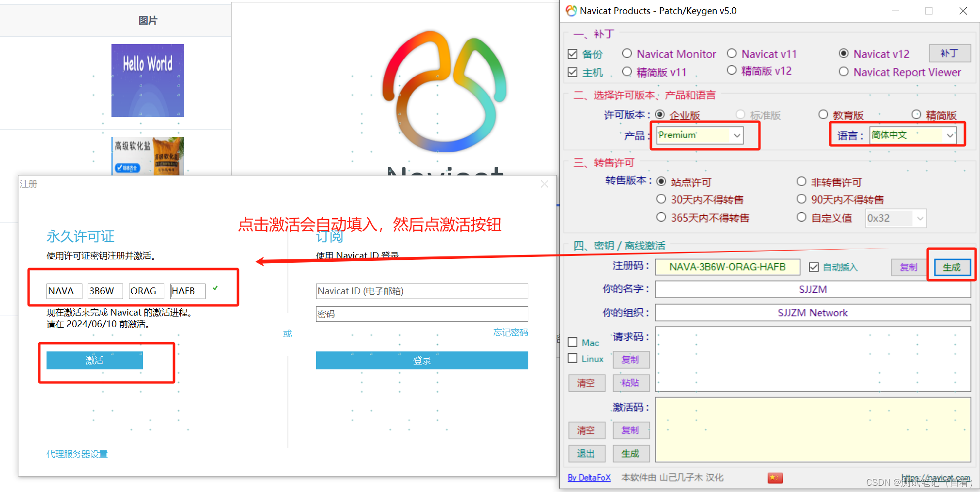Image resolution: width=980 pixels, height=492 pixels.
Task: Choose 精简版 license edition radio
Action: 916,115
